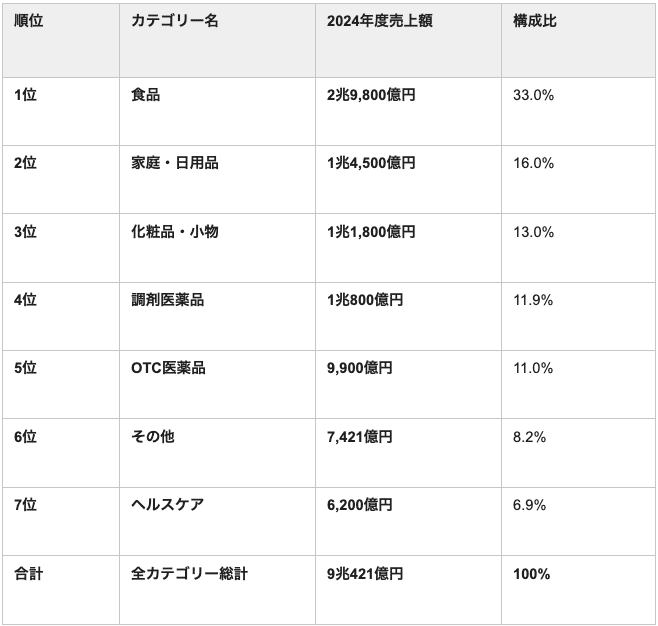This screenshot has width=658, height=626.
Task: Select the 家庭・日用品 cell
Action: (x=217, y=180)
